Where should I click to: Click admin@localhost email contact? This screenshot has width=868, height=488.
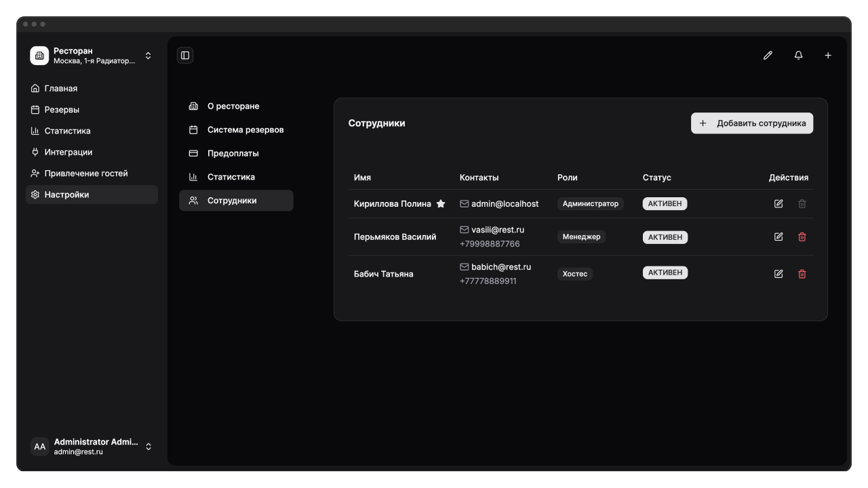[x=505, y=203]
